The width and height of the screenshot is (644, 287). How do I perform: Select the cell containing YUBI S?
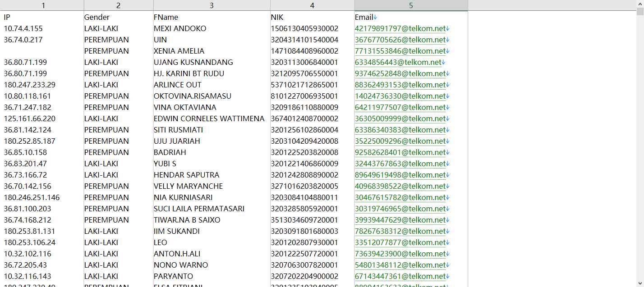212,164
